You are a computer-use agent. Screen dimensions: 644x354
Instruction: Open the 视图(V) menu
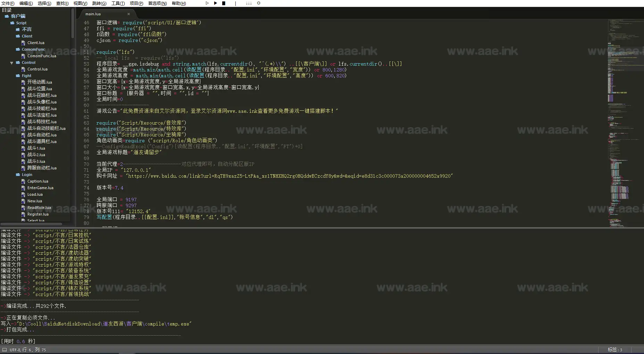point(80,3)
